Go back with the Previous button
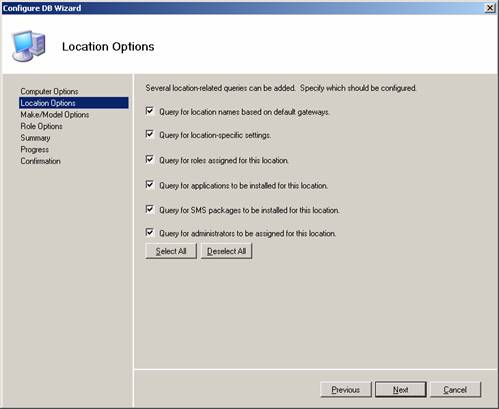 (346, 389)
